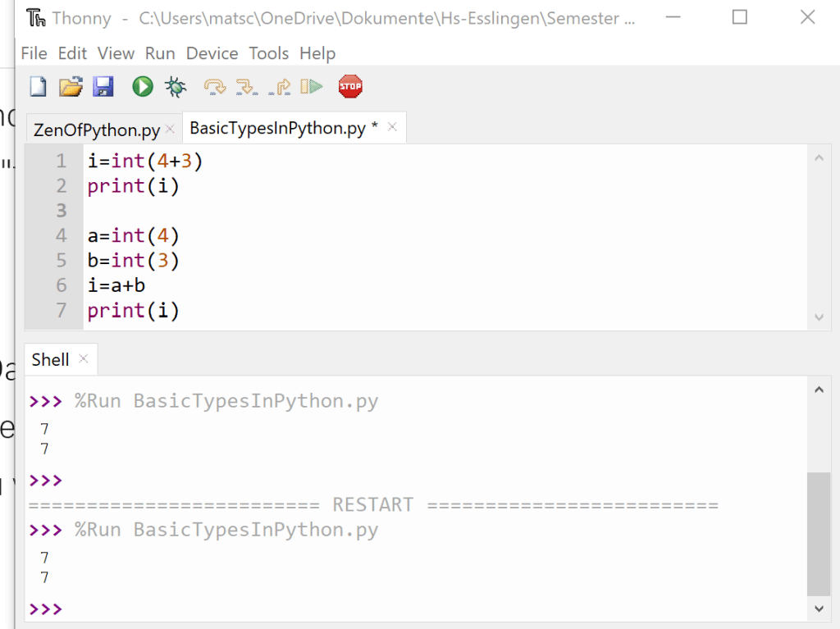Click the Step over debug icon

click(x=215, y=86)
